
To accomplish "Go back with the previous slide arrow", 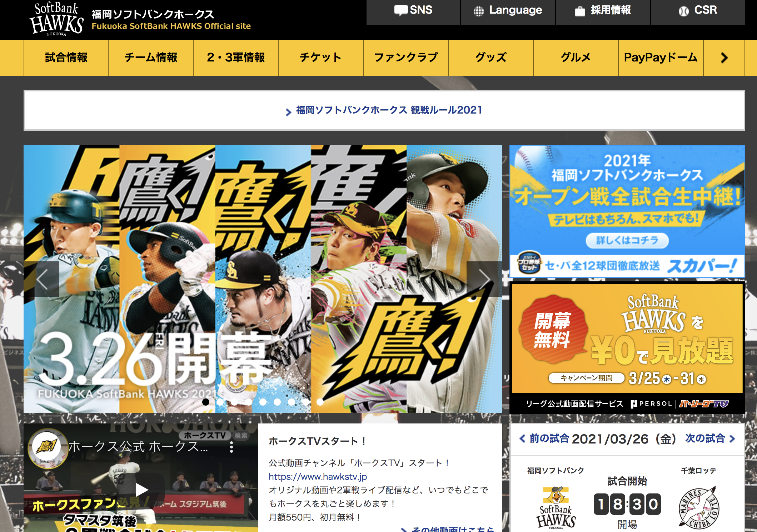I will coord(42,279).
